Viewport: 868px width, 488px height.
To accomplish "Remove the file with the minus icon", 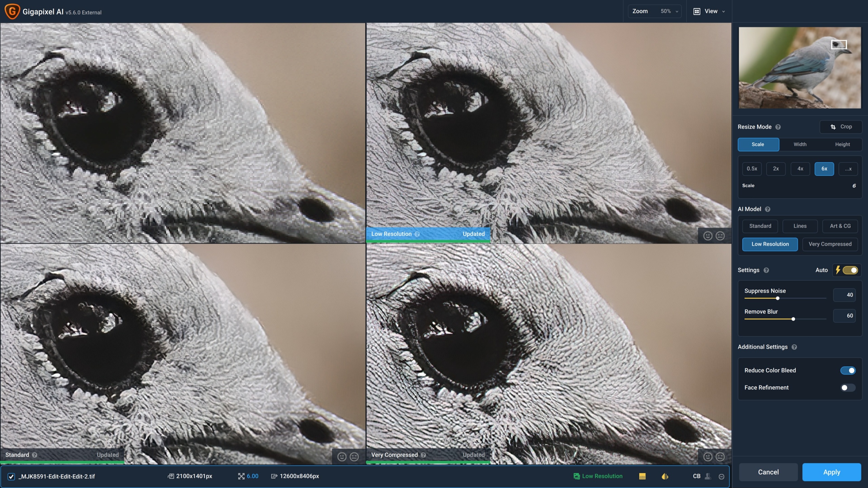I will 722,477.
